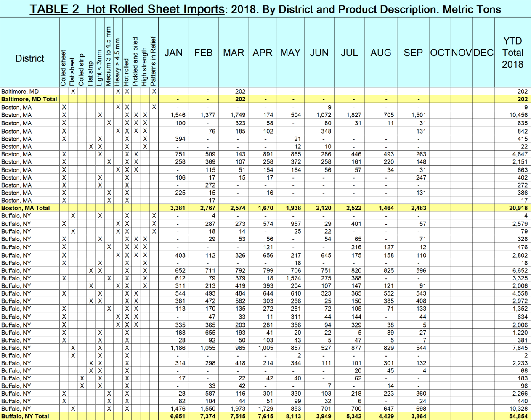The width and height of the screenshot is (531, 420).
Task: Select the 'YTD Total 2018' column header
Action: [512, 53]
